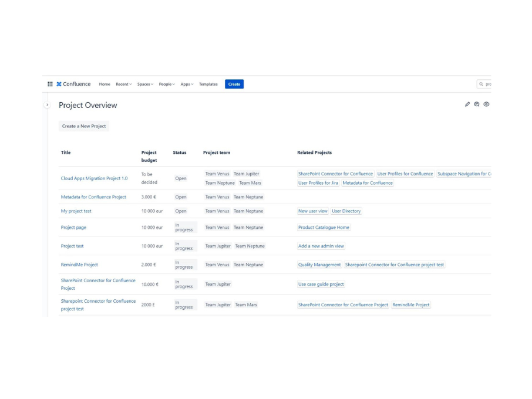Open the Spaces dropdown
The width and height of the screenshot is (532, 399).
pos(145,84)
